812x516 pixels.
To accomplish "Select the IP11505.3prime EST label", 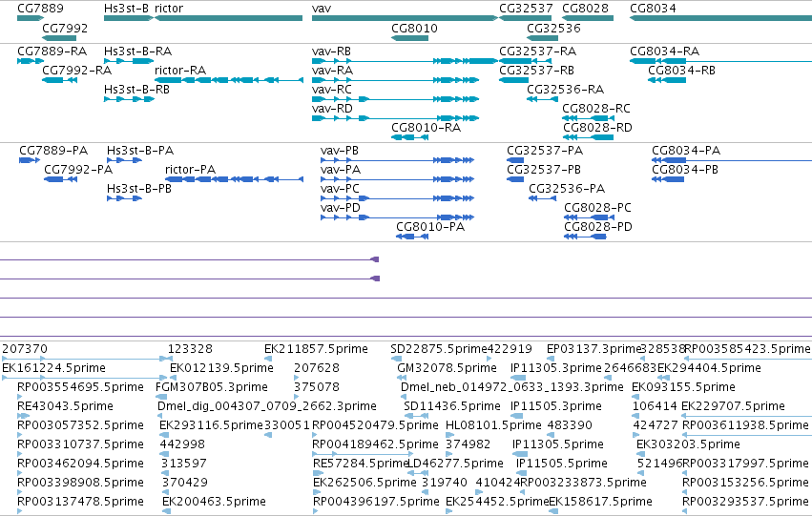I will [x=556, y=406].
